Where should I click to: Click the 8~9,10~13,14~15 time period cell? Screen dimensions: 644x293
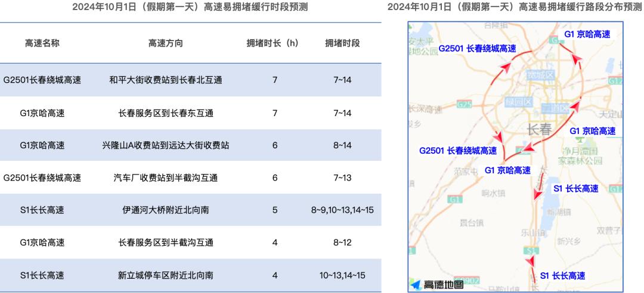coord(342,210)
